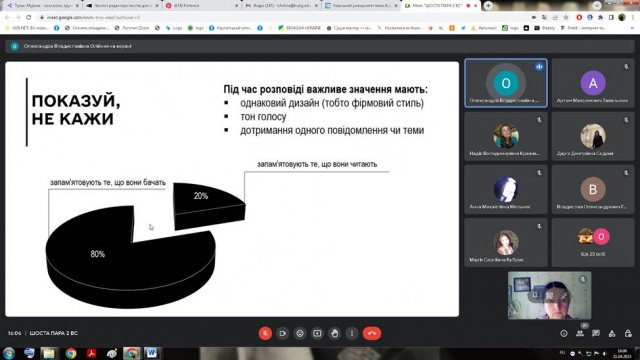
Task: Click the browser address bar
Action: click(286, 18)
